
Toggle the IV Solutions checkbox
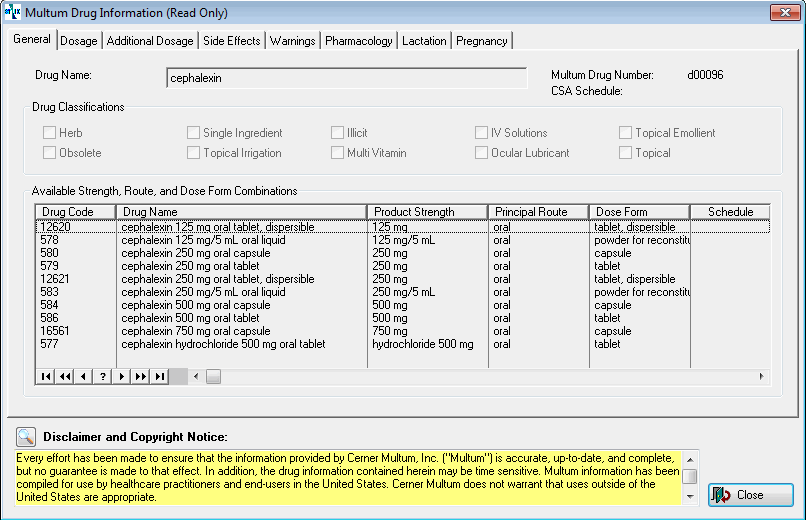[x=481, y=133]
